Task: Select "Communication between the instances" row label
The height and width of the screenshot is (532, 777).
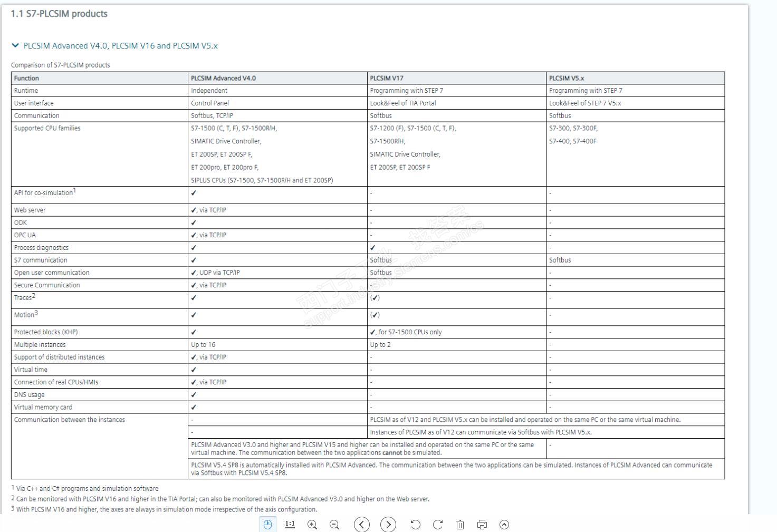Action: point(70,420)
